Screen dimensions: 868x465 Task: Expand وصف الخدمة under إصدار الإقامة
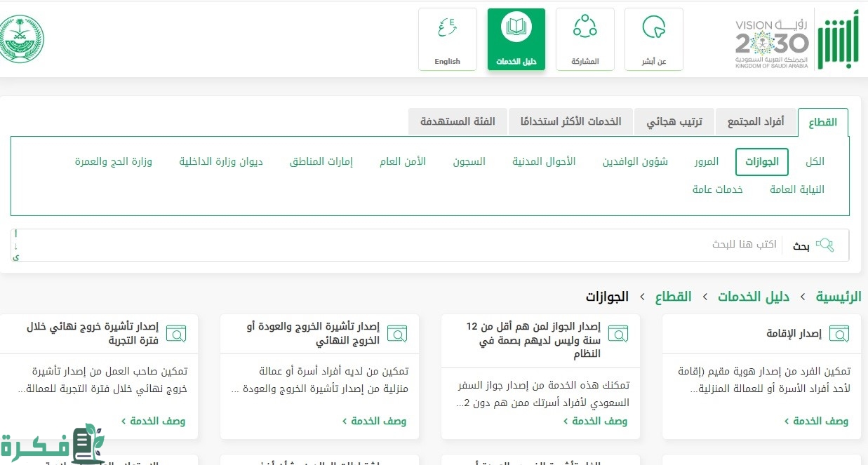pos(816,422)
